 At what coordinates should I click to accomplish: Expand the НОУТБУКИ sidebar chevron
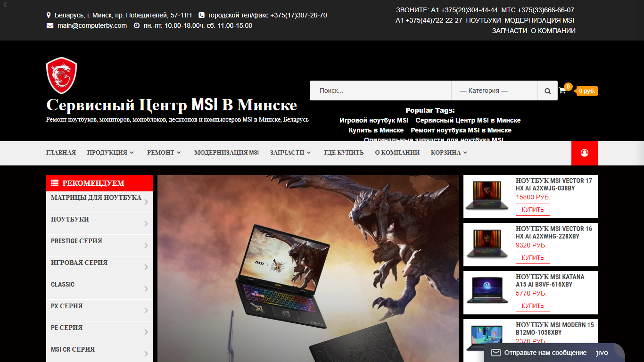point(146,224)
